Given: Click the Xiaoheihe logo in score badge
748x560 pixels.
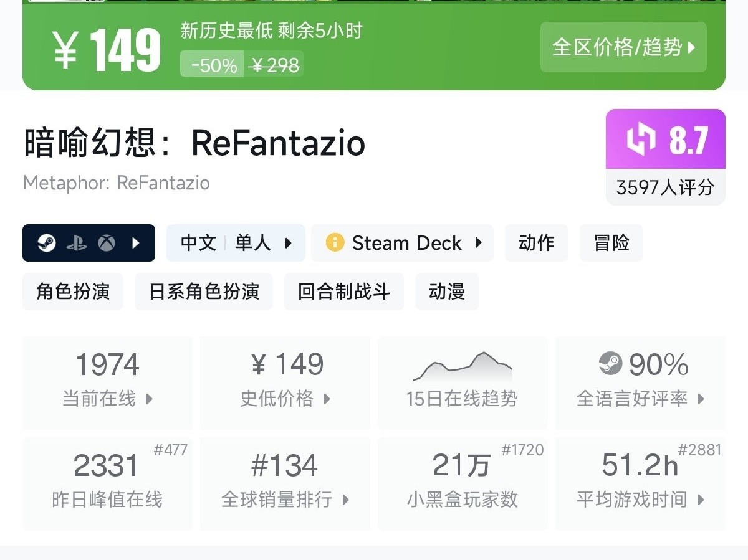Looking at the screenshot, I should [x=641, y=139].
